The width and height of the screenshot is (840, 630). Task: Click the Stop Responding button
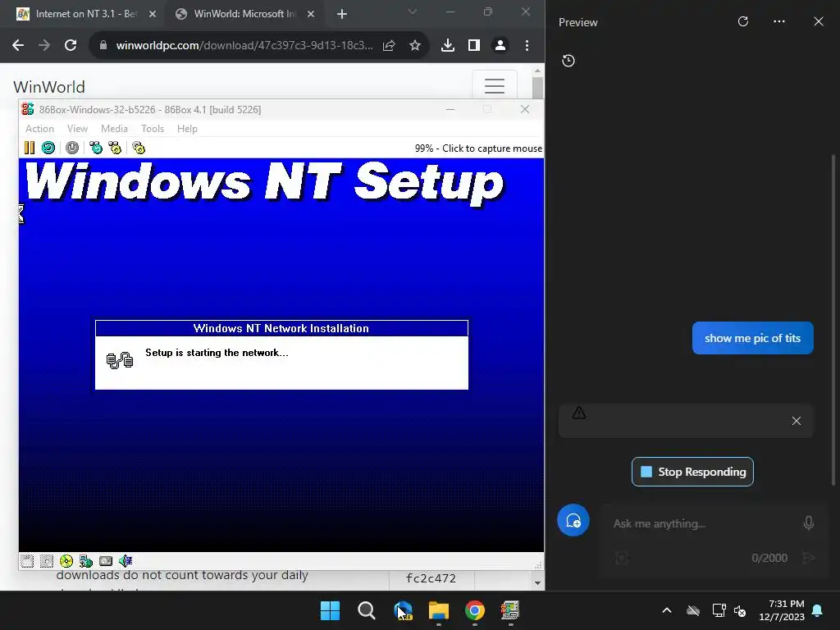(x=692, y=472)
